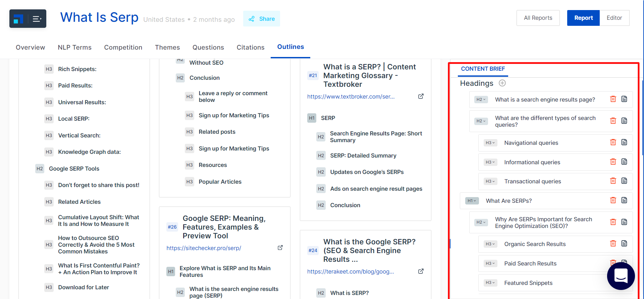Click 'SERP: Detailed Summary' heading

point(363,156)
